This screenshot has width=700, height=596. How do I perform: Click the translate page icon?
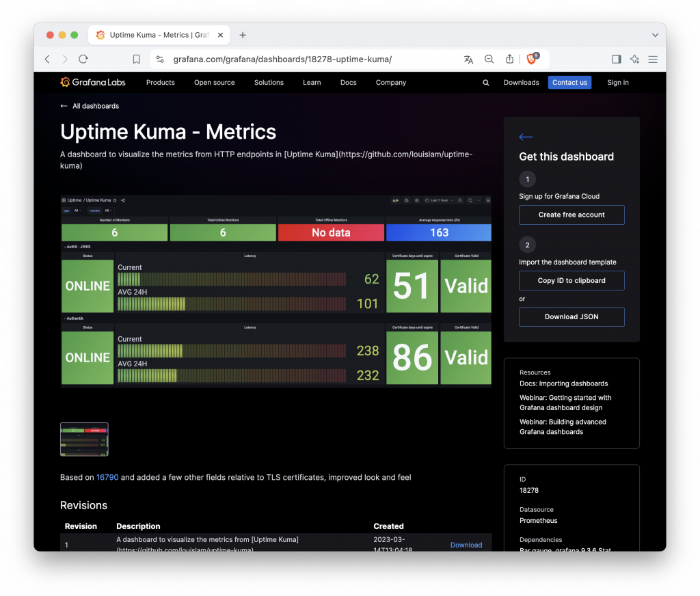[x=468, y=59]
